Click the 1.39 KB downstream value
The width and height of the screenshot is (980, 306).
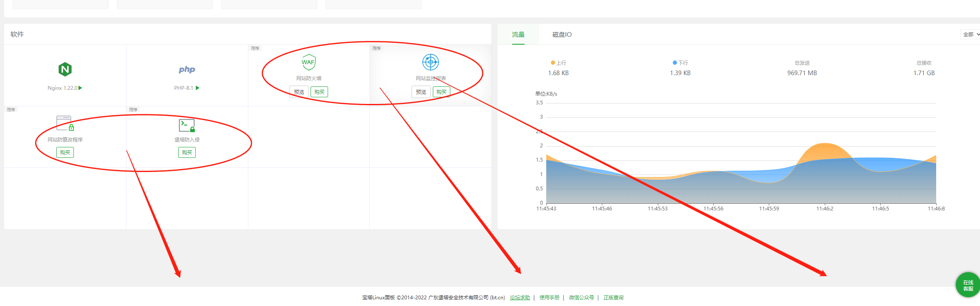click(x=680, y=73)
